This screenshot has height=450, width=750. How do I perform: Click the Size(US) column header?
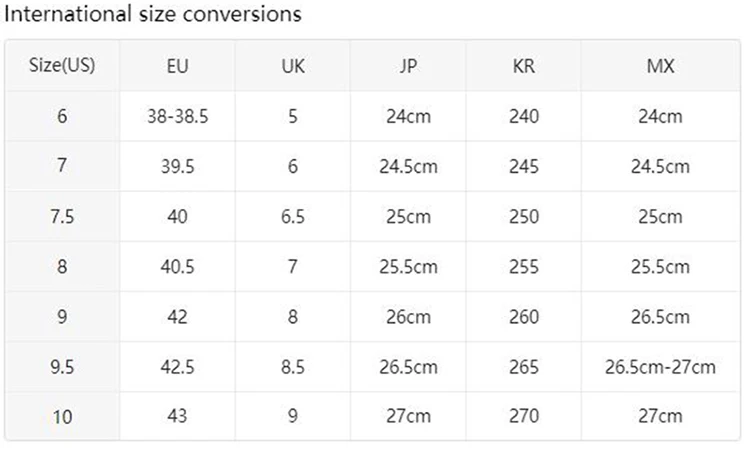tap(62, 66)
